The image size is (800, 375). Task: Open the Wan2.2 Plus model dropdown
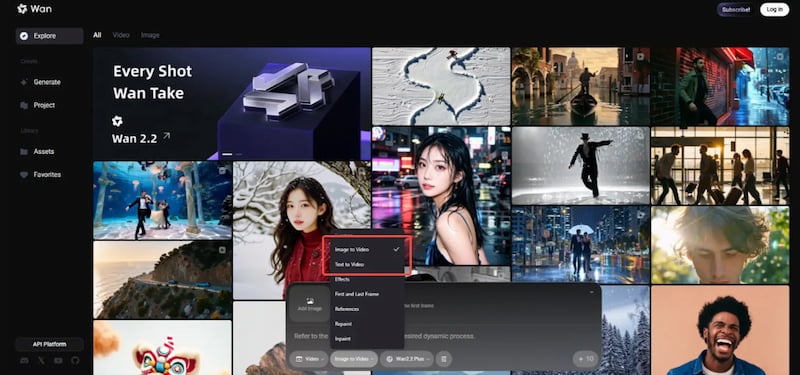(407, 359)
